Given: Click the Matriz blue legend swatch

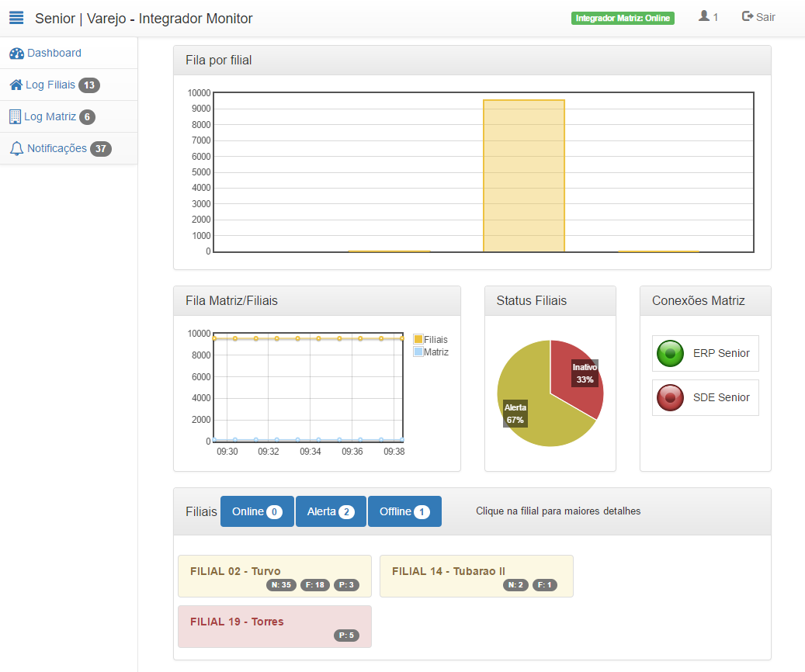Looking at the screenshot, I should 418,352.
